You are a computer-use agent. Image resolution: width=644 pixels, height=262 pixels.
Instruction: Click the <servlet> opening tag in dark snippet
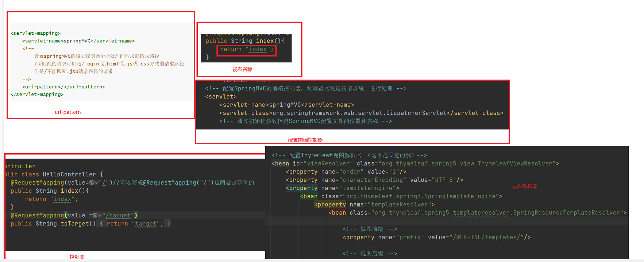221,97
